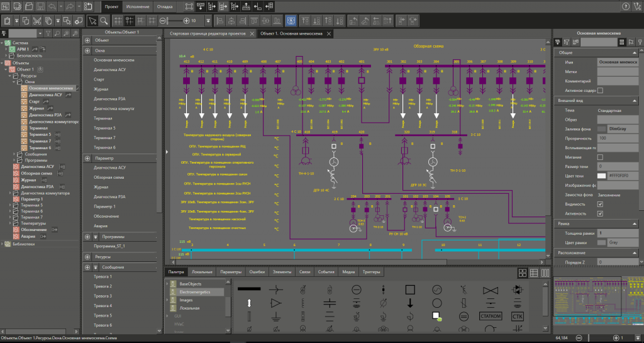The height and width of the screenshot is (343, 644).
Task: Switch palette to grid view icon
Action: click(x=523, y=273)
